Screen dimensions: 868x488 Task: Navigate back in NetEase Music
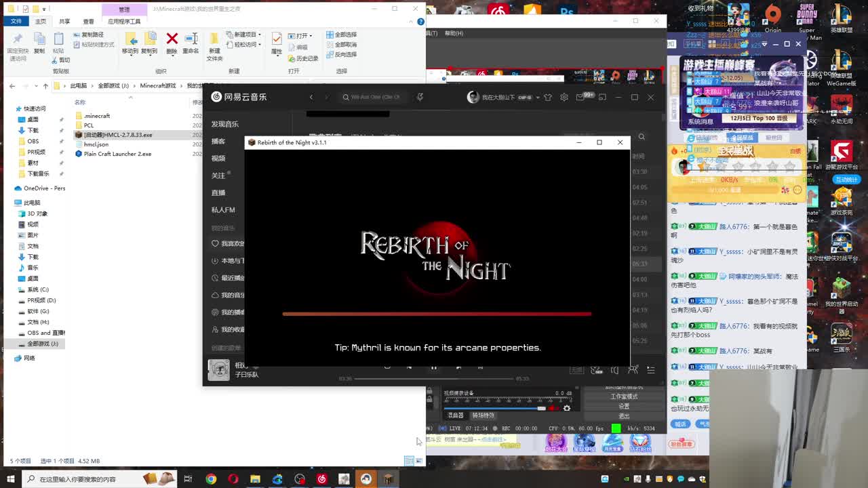311,97
